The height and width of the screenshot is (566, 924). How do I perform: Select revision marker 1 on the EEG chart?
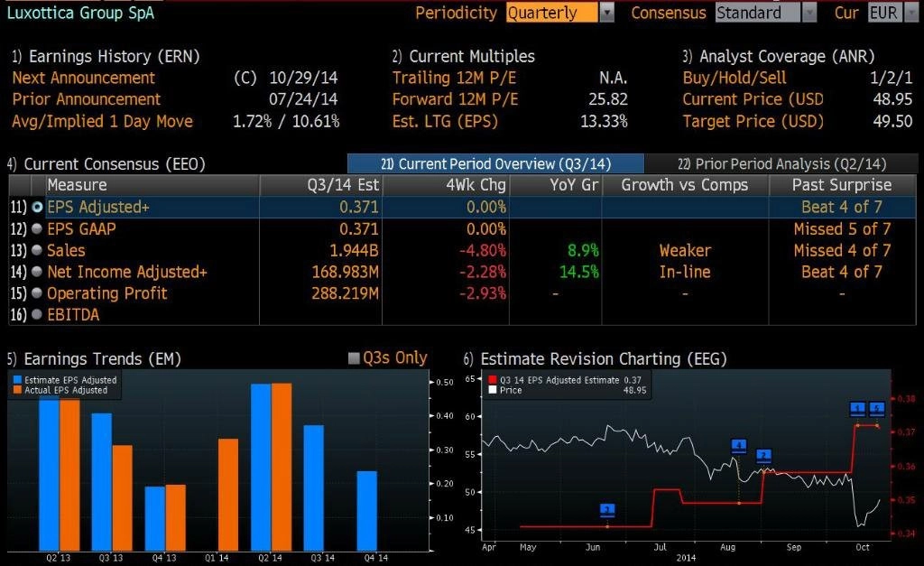(857, 408)
